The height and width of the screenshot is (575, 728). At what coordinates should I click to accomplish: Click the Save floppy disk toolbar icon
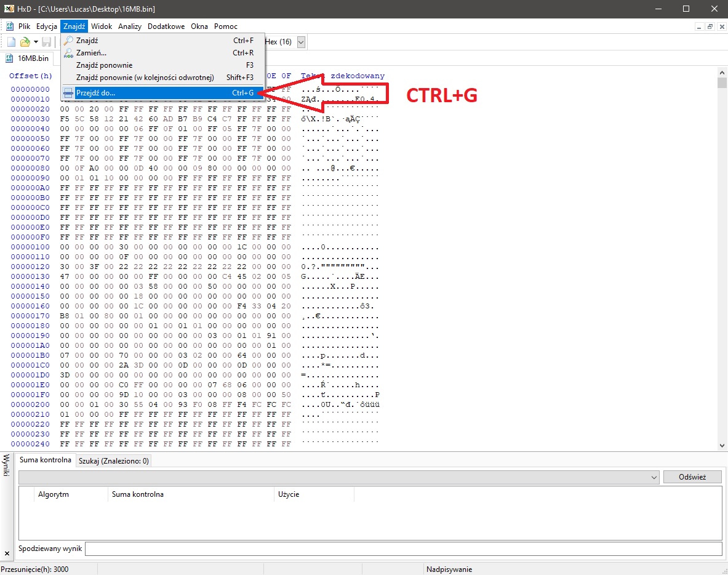point(46,42)
